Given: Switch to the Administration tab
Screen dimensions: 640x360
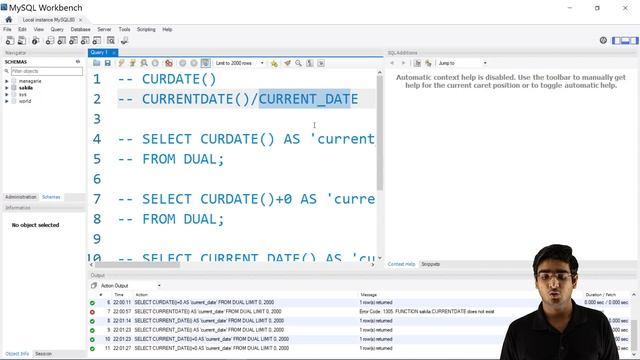Looking at the screenshot, I should coord(20,197).
